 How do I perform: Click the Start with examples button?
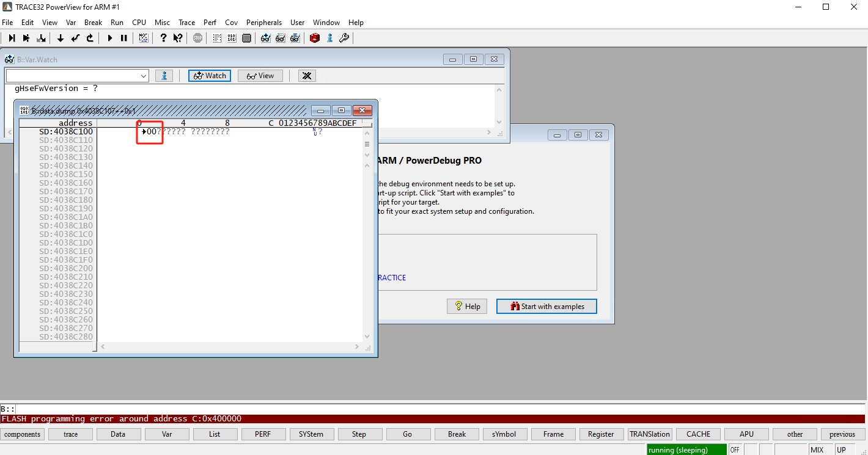(x=546, y=306)
